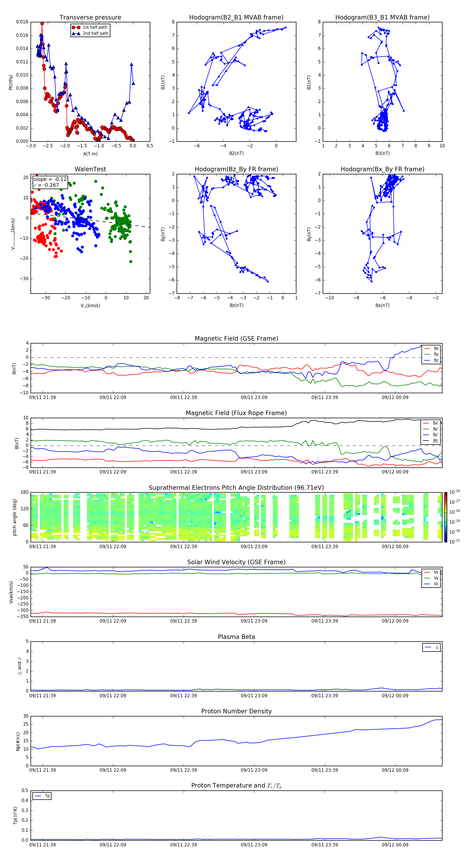This screenshot has height=868, width=473.
Task: Click the "V_A(km/s)" x-axis label of the WalenTest plot
Action: (x=90, y=306)
